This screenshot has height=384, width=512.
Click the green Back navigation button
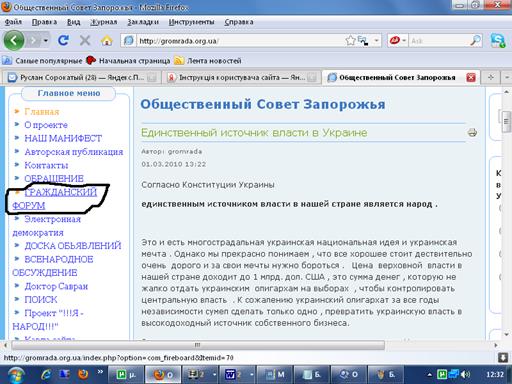click(14, 41)
